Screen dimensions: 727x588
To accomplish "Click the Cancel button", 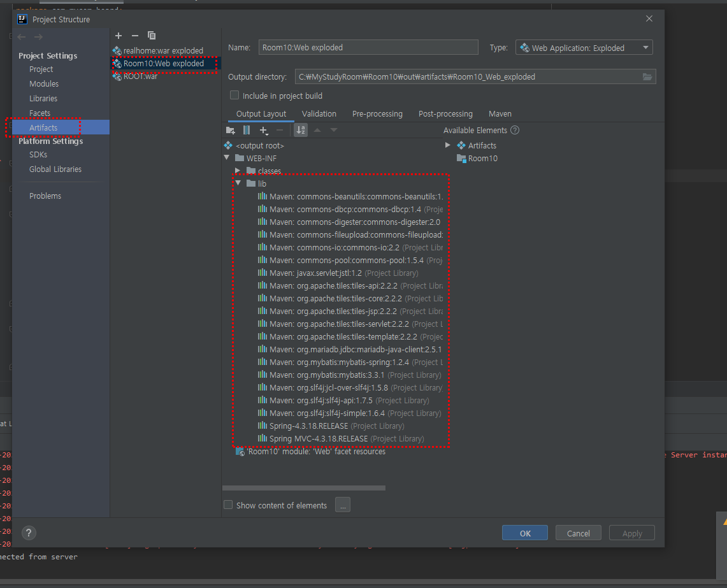I will click(578, 533).
